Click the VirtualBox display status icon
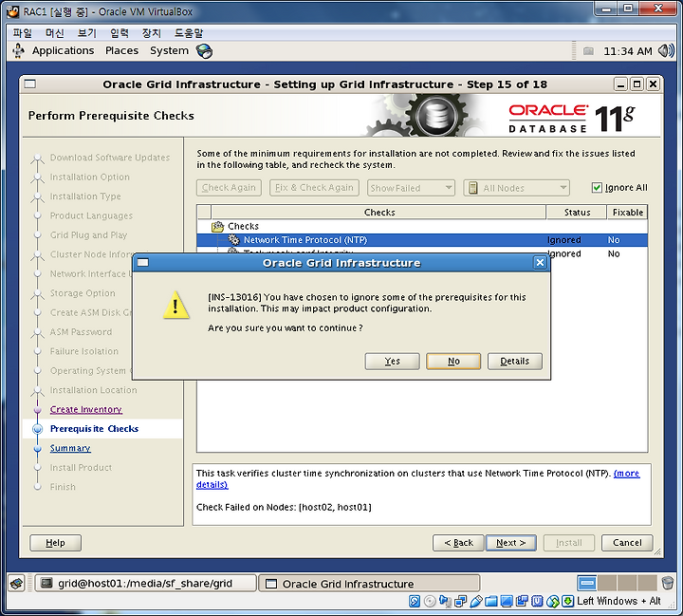The height and width of the screenshot is (616, 683). pyautogui.click(x=507, y=602)
